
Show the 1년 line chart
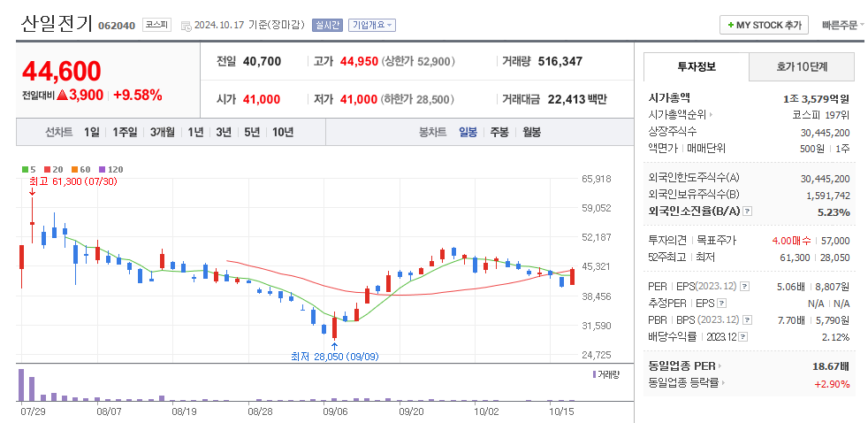coord(195,132)
